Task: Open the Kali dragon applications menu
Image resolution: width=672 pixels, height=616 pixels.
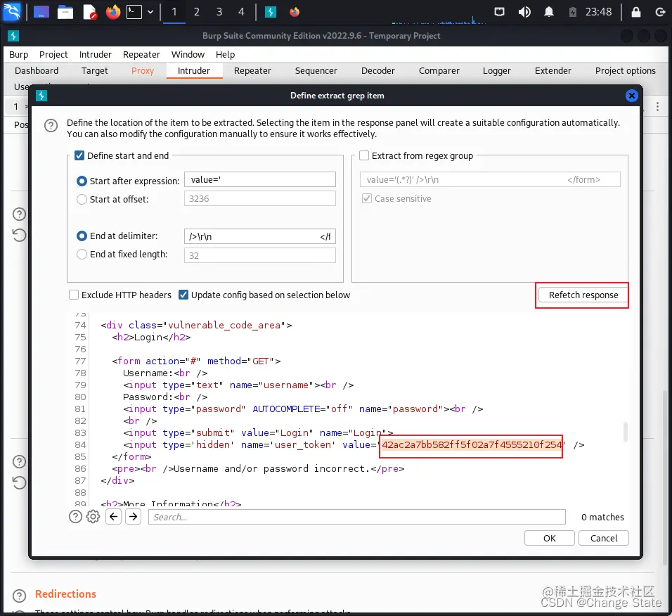Action: (11, 11)
